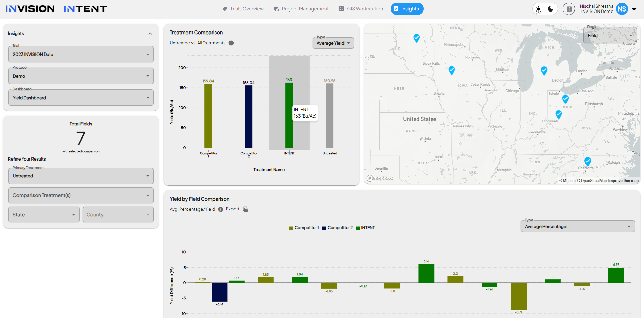The image size is (644, 318).
Task: Click Competitor 1 olive legend swatch
Action: pos(291,228)
